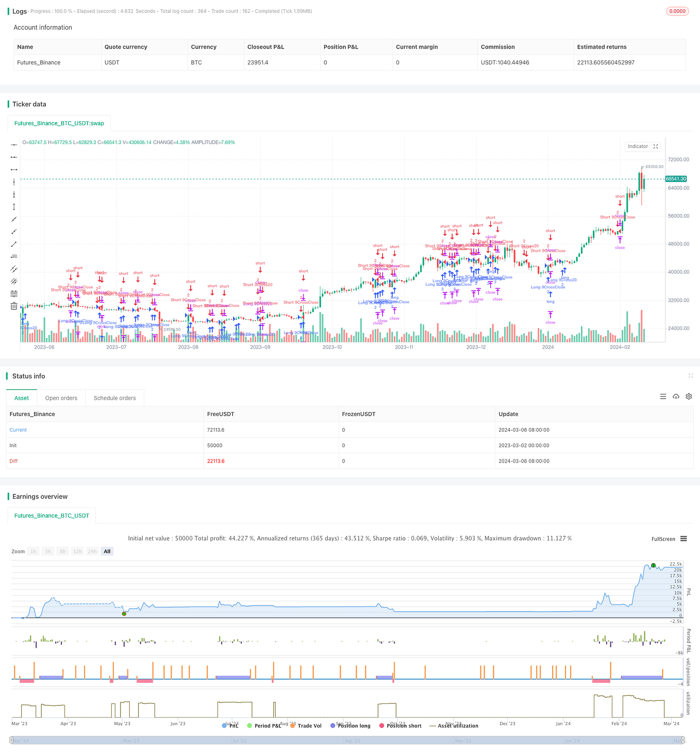Open the Indicator selector on the chart

click(x=638, y=146)
